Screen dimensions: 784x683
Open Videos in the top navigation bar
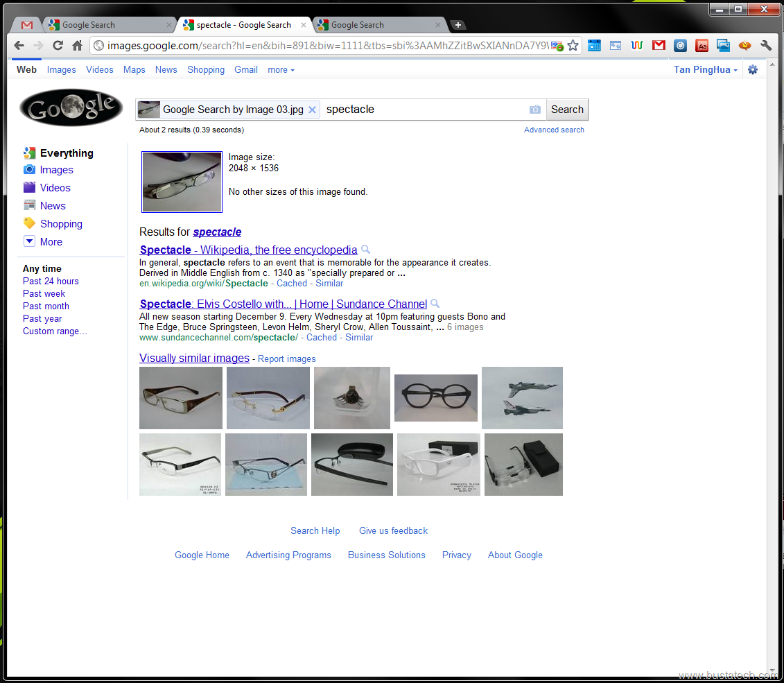[x=100, y=70]
